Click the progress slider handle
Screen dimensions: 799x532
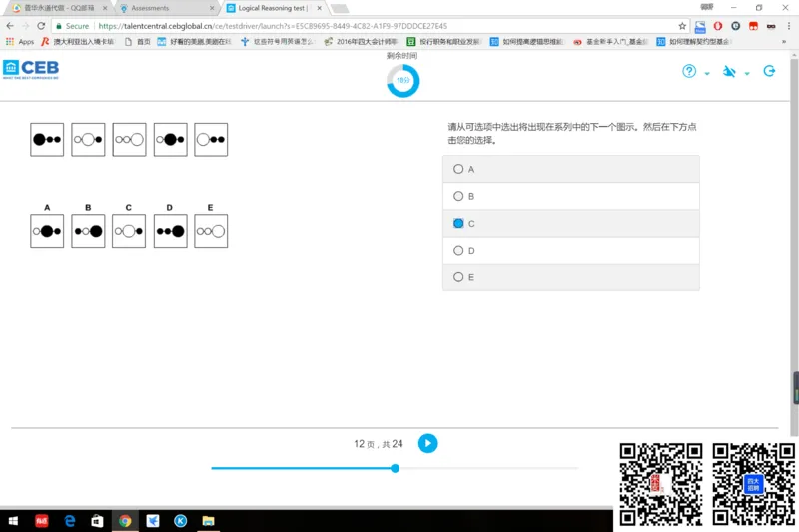click(395, 468)
